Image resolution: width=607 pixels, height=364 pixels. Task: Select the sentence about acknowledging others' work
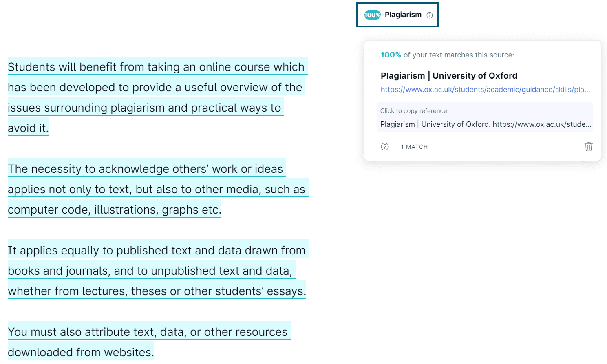tap(146, 168)
